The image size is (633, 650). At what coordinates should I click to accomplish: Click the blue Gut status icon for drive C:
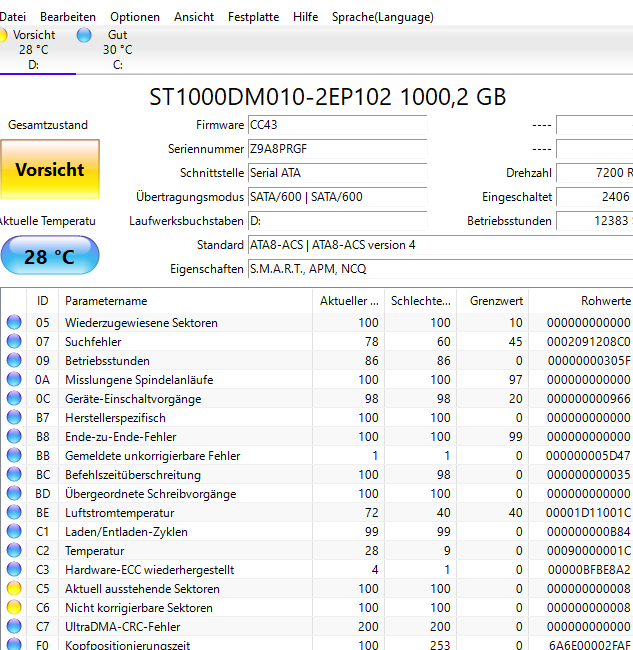[x=84, y=35]
